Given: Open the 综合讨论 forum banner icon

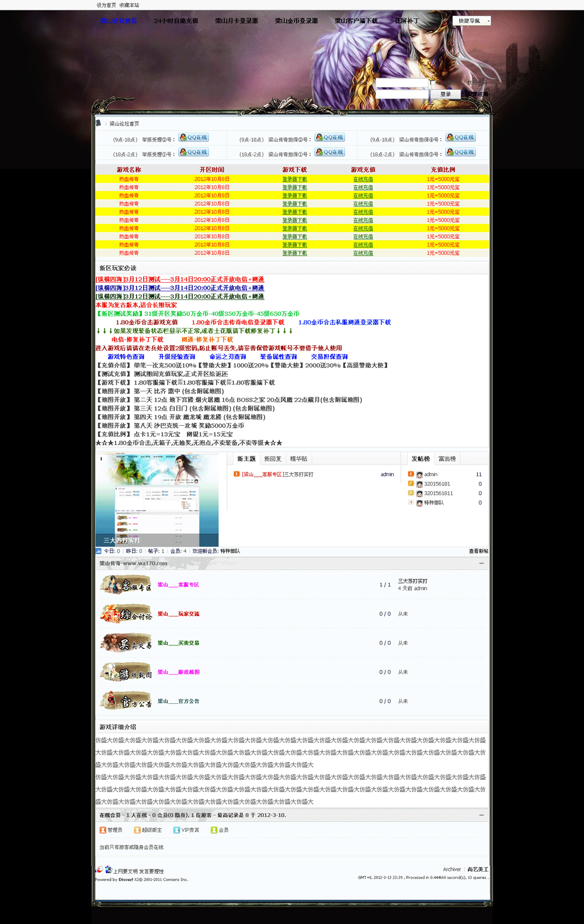Looking at the screenshot, I should click(x=126, y=614).
